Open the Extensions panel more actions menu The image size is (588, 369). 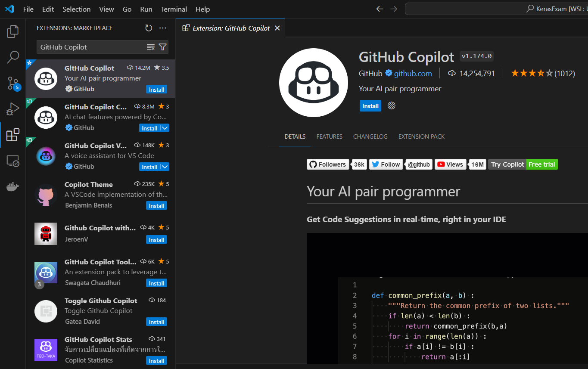click(x=162, y=28)
